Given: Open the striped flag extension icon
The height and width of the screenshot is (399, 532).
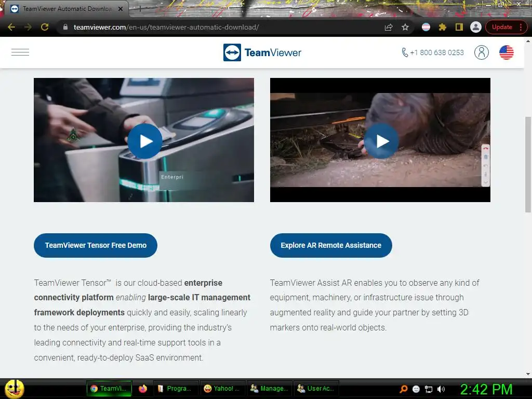Looking at the screenshot, I should 426,27.
